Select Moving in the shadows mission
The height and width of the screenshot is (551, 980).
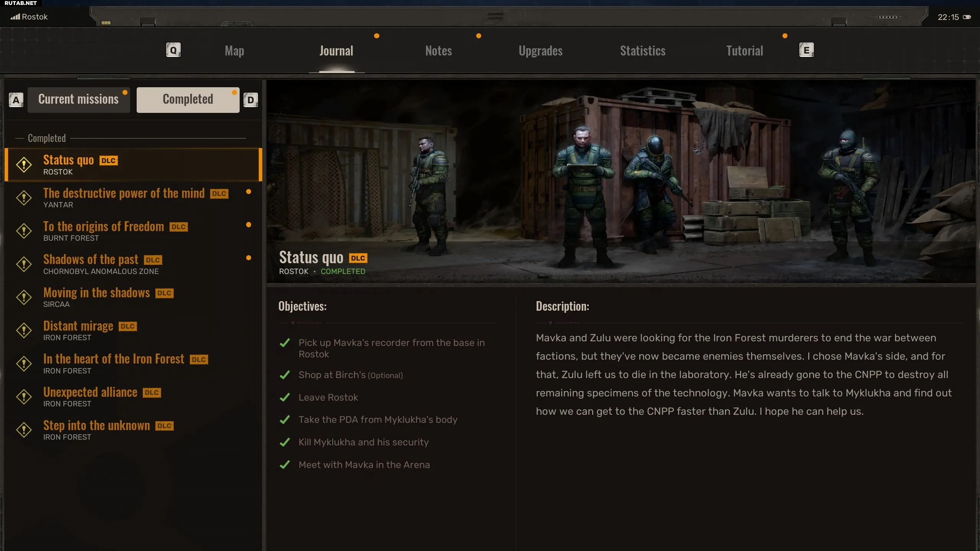click(133, 297)
